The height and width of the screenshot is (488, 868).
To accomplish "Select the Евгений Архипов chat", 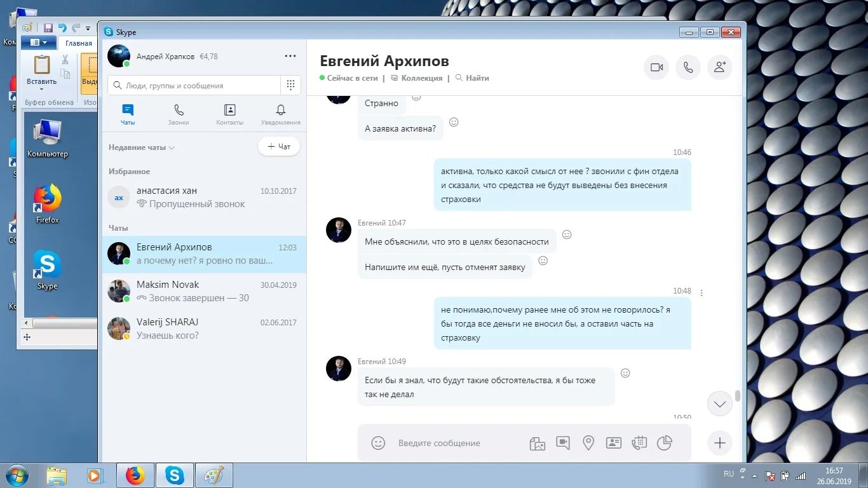I will click(204, 254).
